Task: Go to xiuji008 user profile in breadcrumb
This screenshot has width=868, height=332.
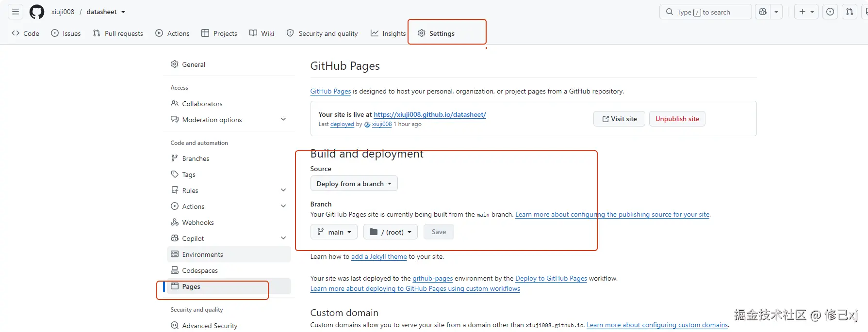Action: click(63, 12)
